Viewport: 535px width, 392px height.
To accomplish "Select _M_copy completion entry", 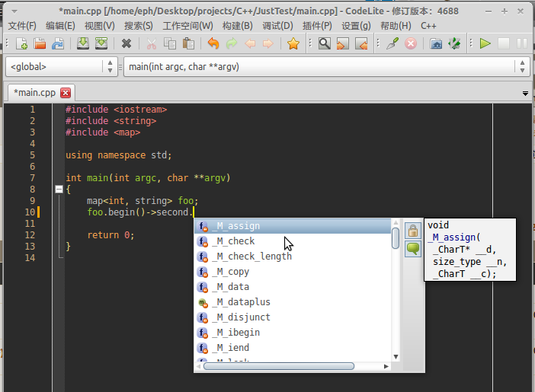I will click(293, 272).
